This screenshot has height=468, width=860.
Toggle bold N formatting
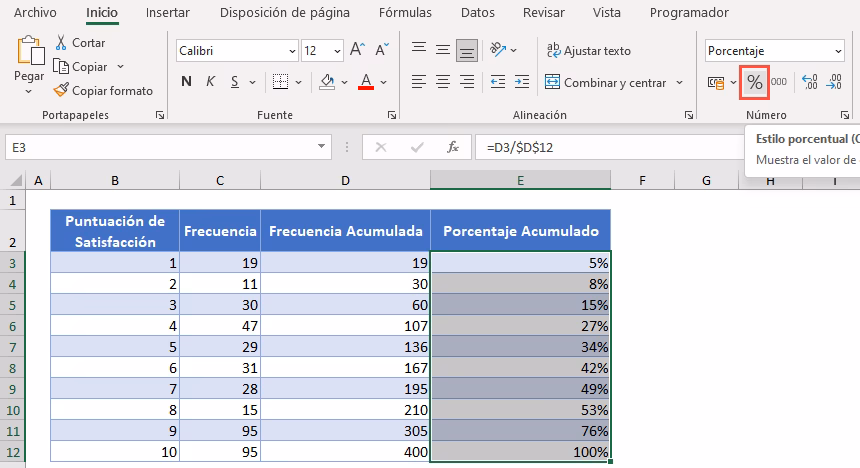point(186,82)
